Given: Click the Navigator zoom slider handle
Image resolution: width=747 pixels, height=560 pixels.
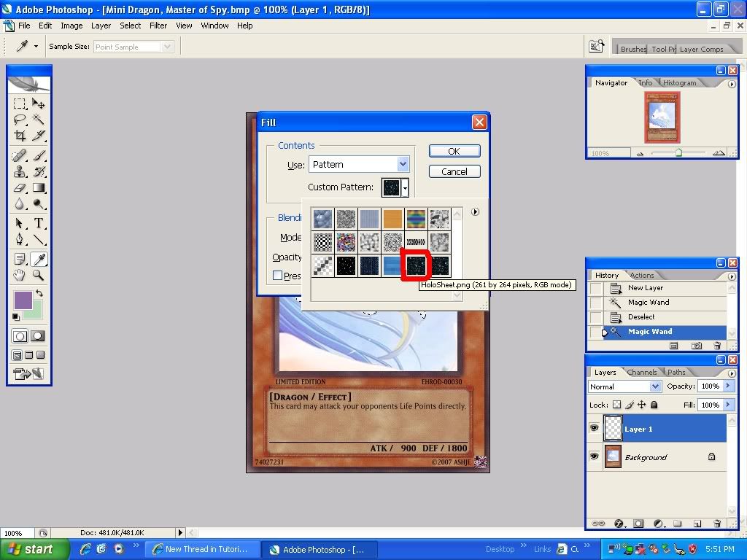Looking at the screenshot, I should [x=678, y=152].
